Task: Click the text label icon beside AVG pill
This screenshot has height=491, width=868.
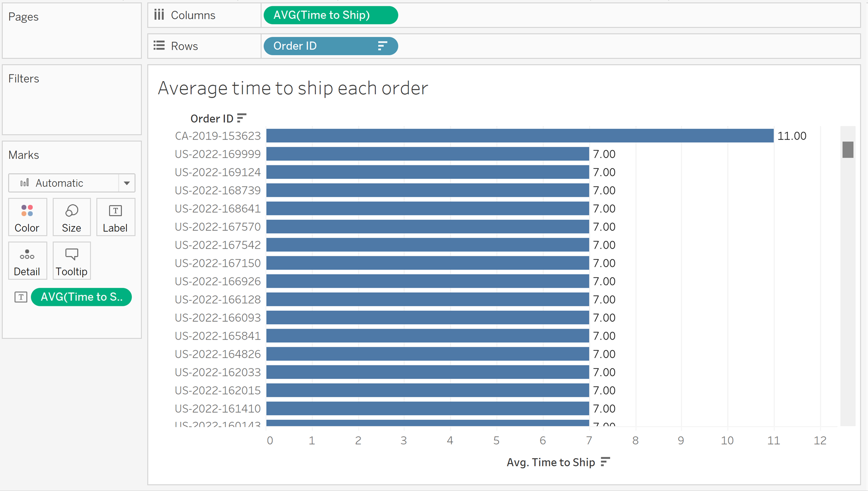Action: click(x=21, y=297)
